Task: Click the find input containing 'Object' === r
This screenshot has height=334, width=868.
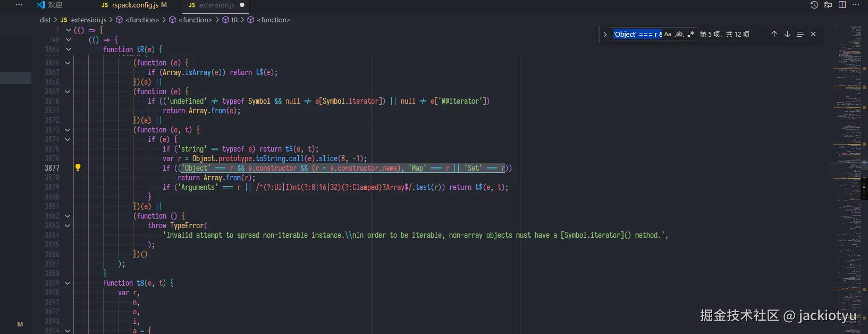Action: point(637,34)
